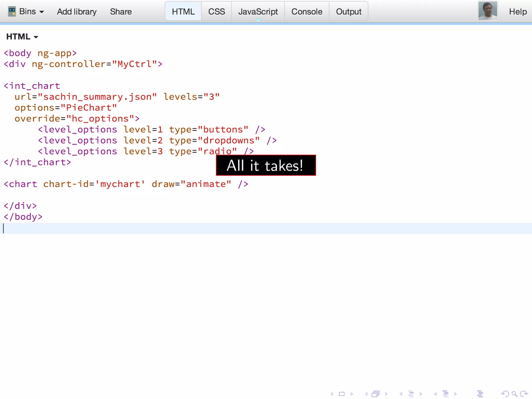
Task: Click the search magnifier icon
Action: 514,394
